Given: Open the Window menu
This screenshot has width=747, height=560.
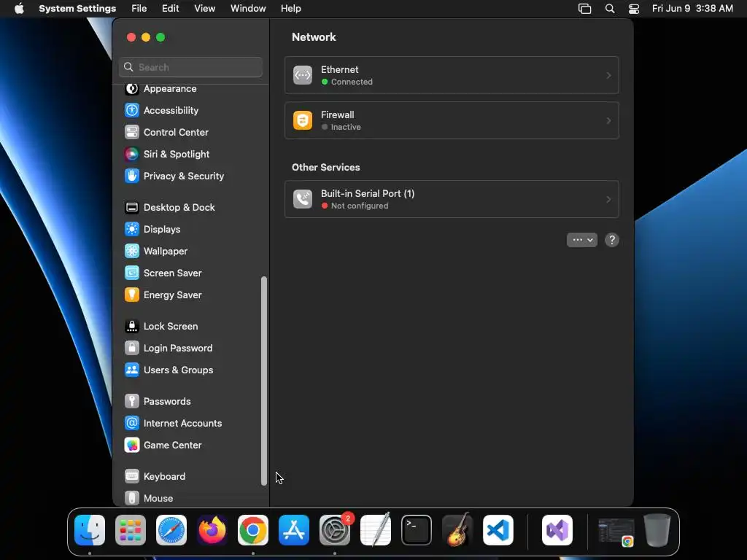Looking at the screenshot, I should tap(248, 9).
